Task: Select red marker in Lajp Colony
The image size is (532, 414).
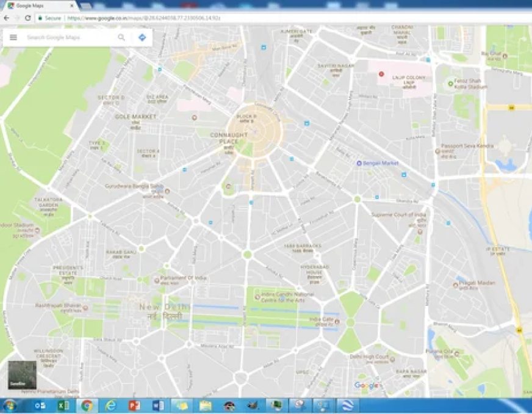Action: pos(381,74)
